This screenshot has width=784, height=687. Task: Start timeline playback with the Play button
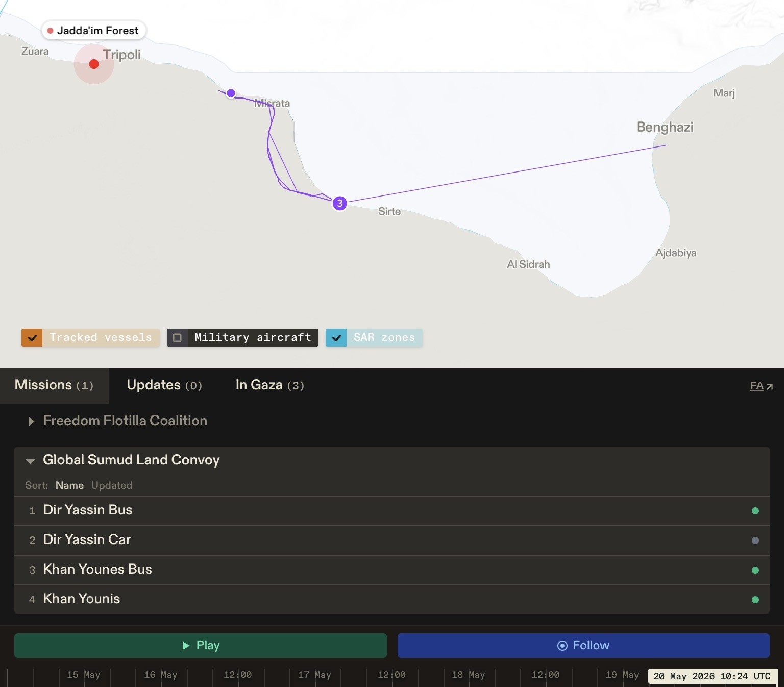coord(201,646)
